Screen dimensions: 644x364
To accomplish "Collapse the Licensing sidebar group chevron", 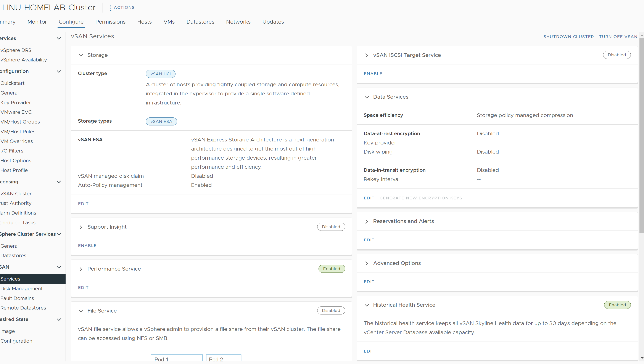I will (x=59, y=182).
